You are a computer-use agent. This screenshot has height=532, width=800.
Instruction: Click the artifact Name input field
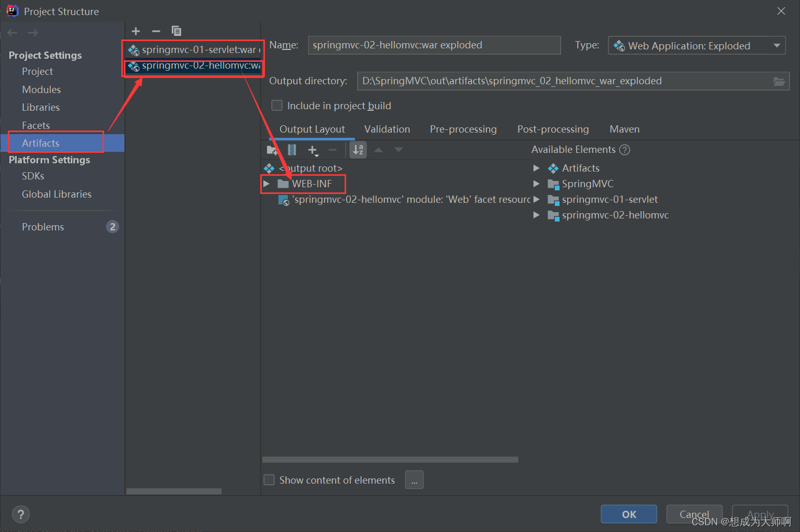pyautogui.click(x=434, y=45)
